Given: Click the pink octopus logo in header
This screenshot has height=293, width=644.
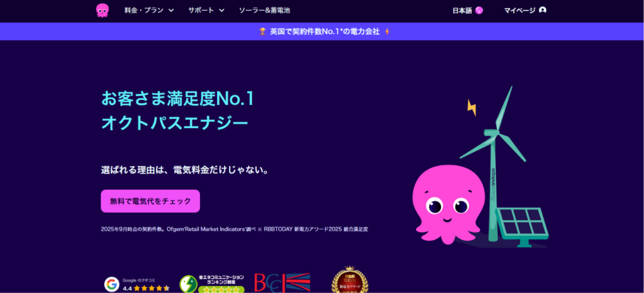Looking at the screenshot, I should pyautogui.click(x=103, y=10).
